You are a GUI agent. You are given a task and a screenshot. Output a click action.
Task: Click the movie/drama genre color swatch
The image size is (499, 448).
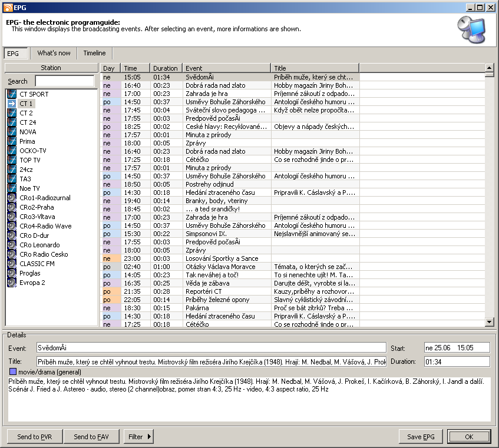[13, 372]
